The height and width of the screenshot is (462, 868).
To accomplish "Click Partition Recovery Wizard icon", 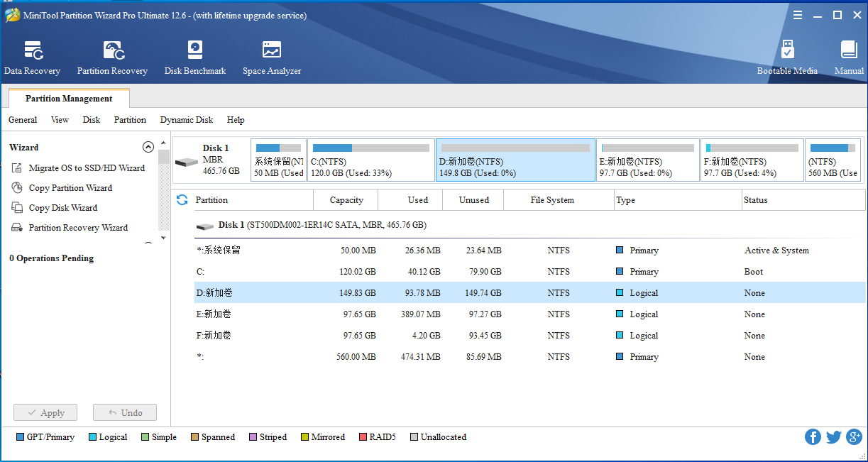I will [17, 228].
